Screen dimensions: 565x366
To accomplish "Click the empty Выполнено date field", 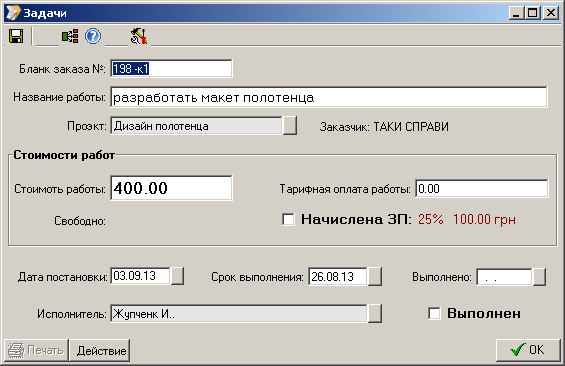I will click(504, 277).
